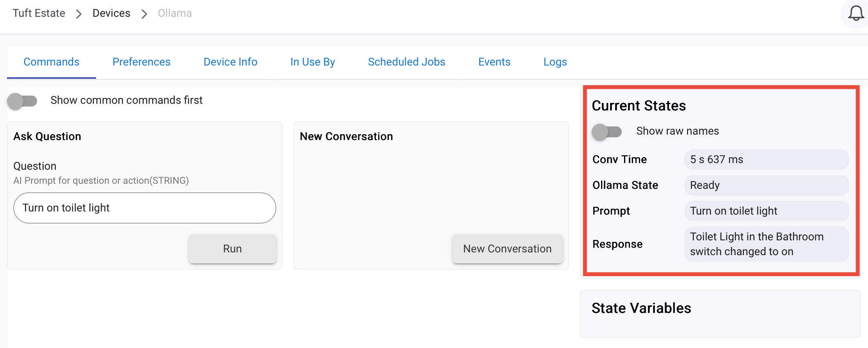
Task: Open the Events tab
Action: pyautogui.click(x=494, y=62)
